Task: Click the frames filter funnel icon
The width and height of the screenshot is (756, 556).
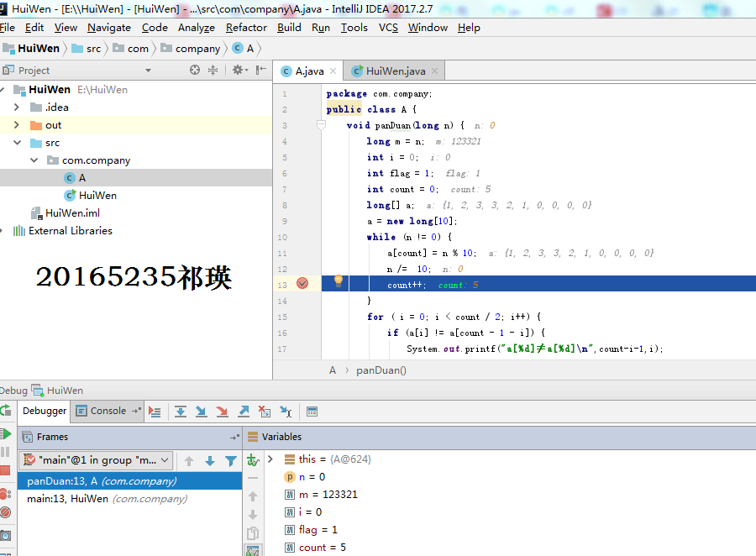Action: (231, 461)
